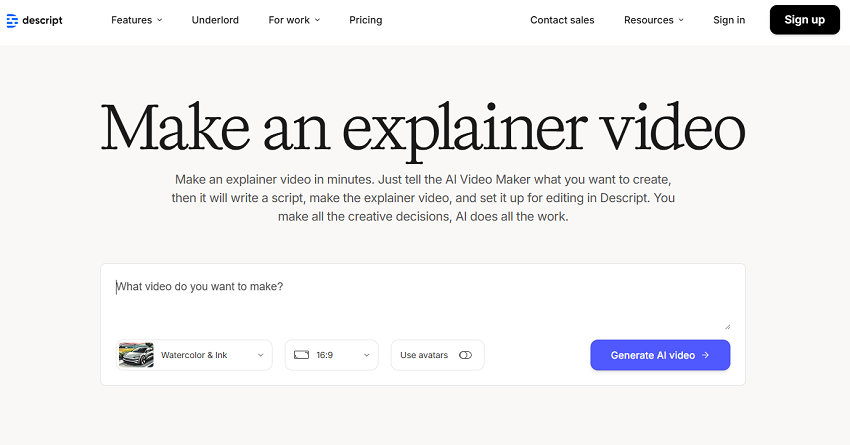Select the watercolor car style thumbnail
Image resolution: width=850 pixels, height=445 pixels.
pyautogui.click(x=136, y=355)
